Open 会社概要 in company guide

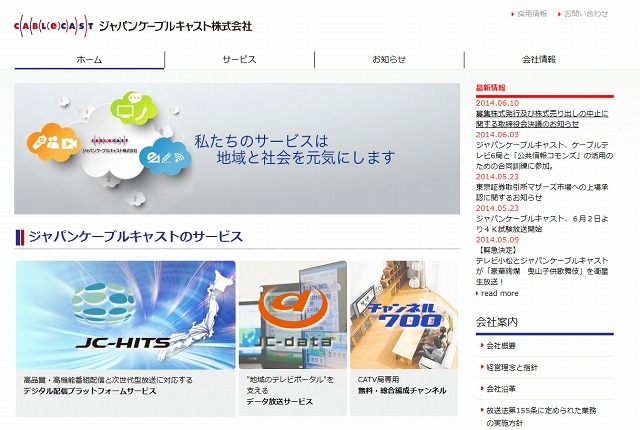pos(501,346)
